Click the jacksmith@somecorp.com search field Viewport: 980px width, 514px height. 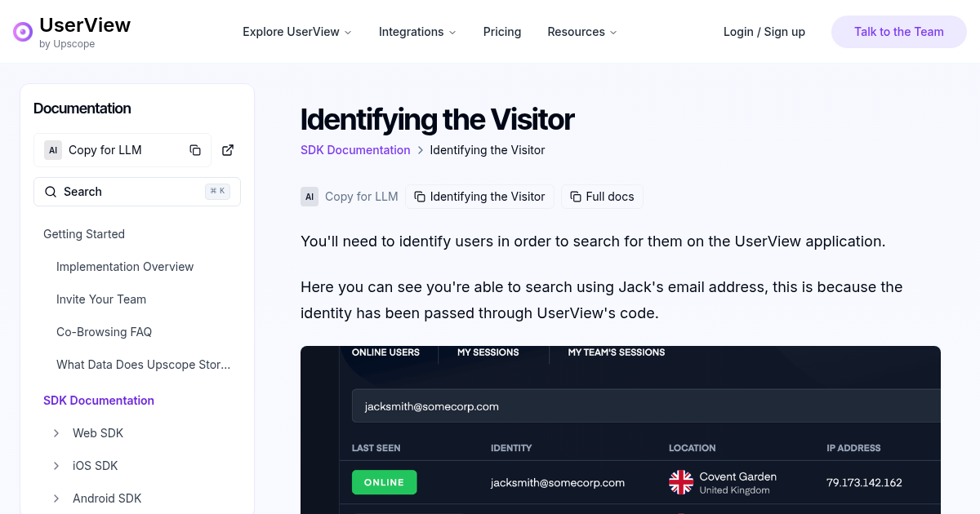click(646, 406)
